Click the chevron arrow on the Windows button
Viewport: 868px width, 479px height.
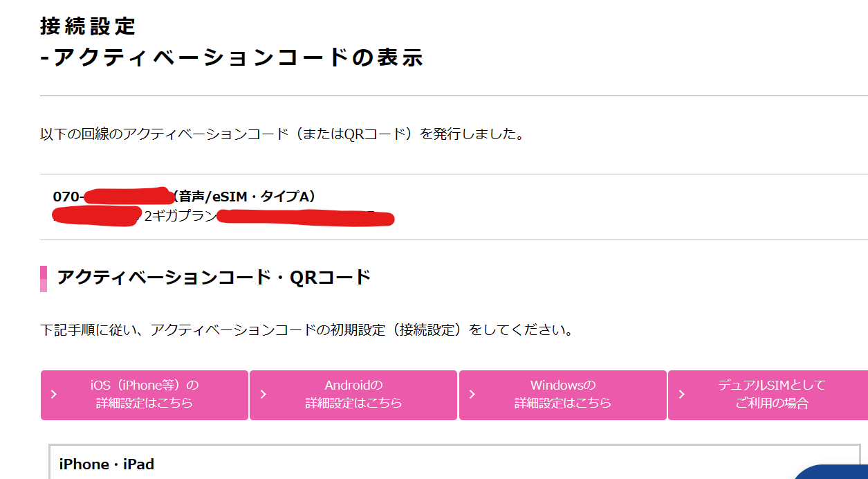472,395
